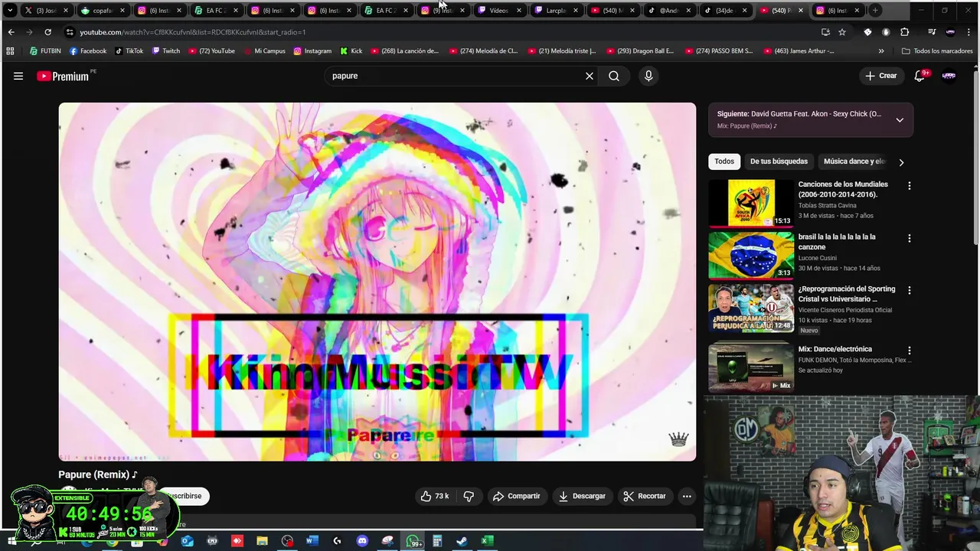Open the (72) YouTube bookmark

coord(211,51)
